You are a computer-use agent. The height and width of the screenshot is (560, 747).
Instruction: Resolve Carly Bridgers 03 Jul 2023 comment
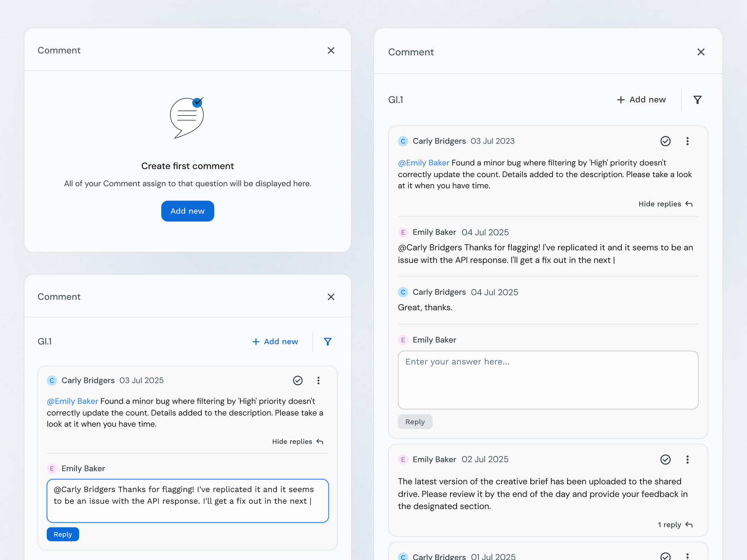[665, 141]
